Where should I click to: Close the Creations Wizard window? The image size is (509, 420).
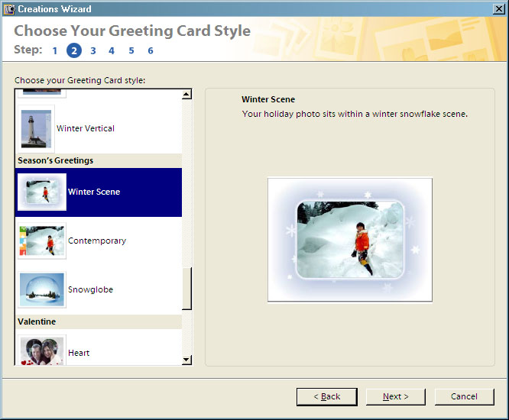[x=498, y=9]
